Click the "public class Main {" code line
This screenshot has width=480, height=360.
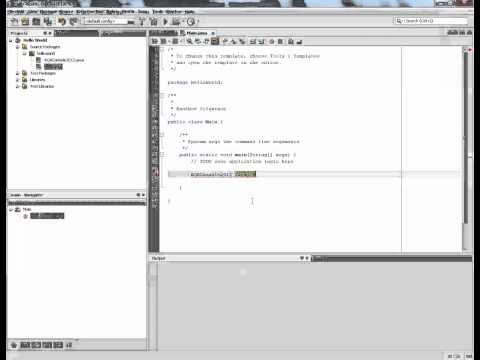pos(195,122)
